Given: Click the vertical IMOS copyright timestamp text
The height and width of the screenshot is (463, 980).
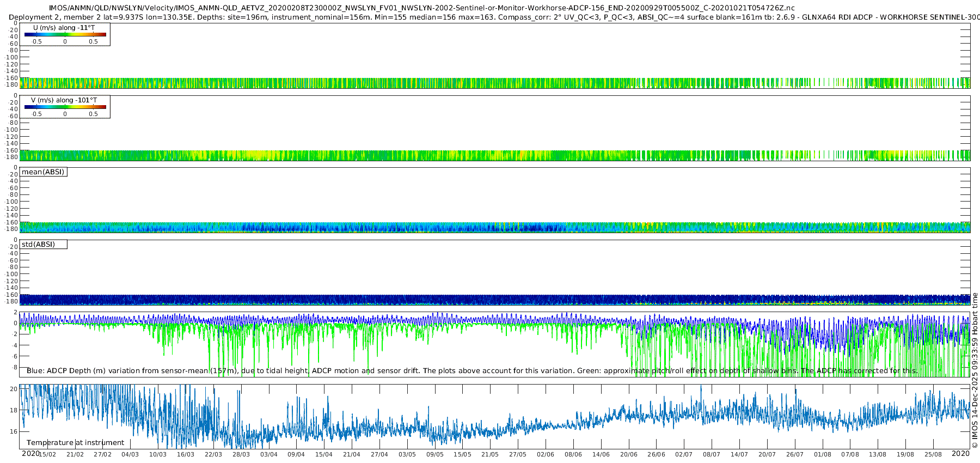Looking at the screenshot, I should pyautogui.click(x=975, y=370).
